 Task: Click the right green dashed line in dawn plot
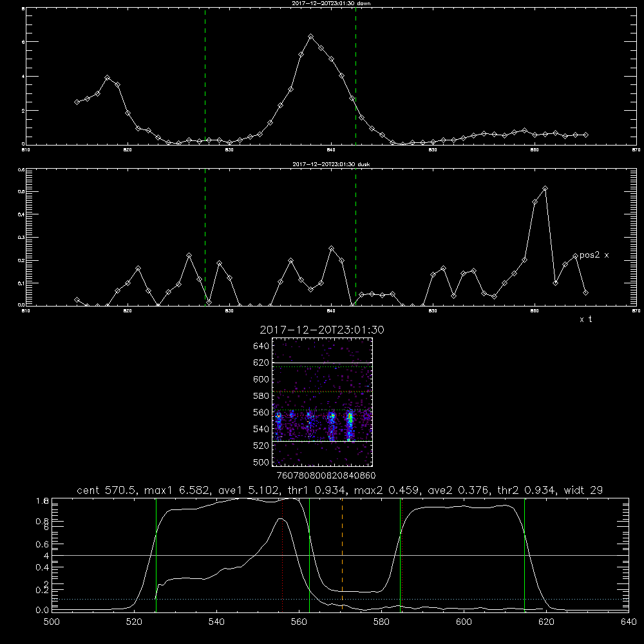pyautogui.click(x=355, y=77)
